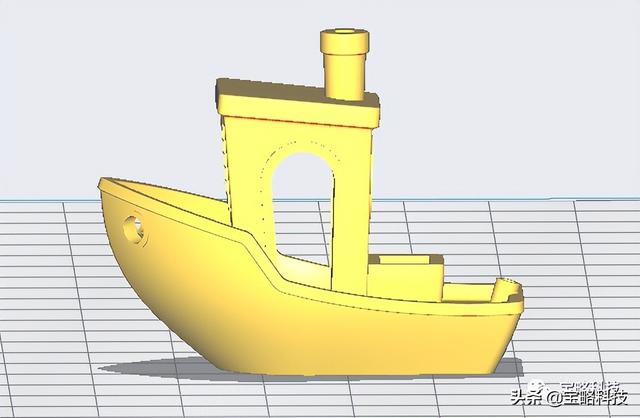
Task: Click the build plate grid right of boat
Action: click(x=580, y=260)
